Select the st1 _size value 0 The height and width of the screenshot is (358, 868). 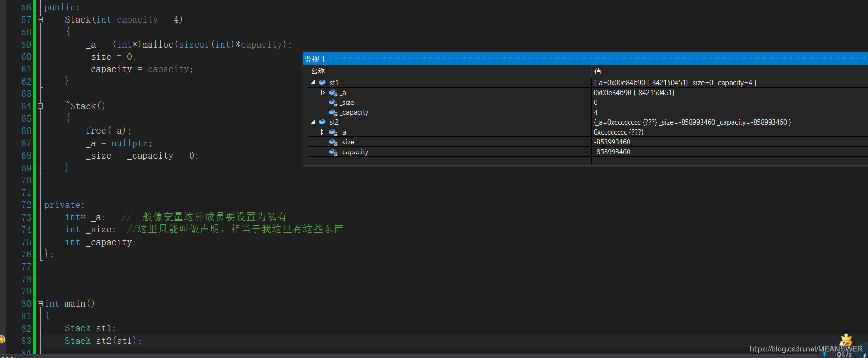point(596,103)
